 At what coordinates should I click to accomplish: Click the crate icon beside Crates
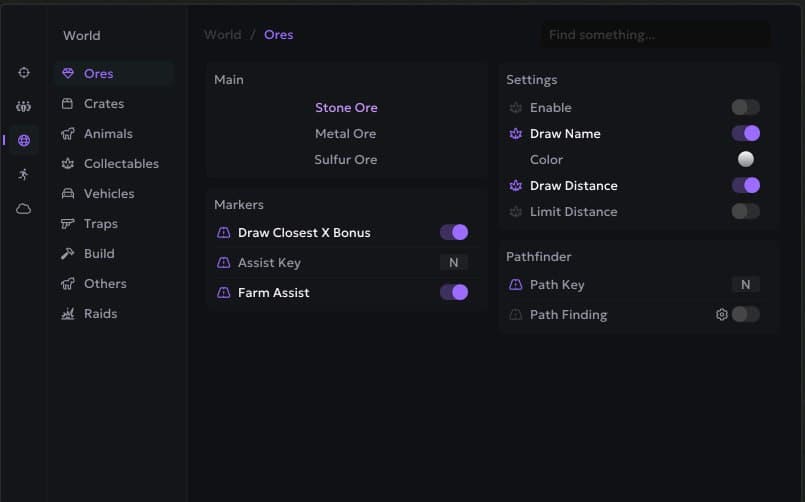(68, 104)
